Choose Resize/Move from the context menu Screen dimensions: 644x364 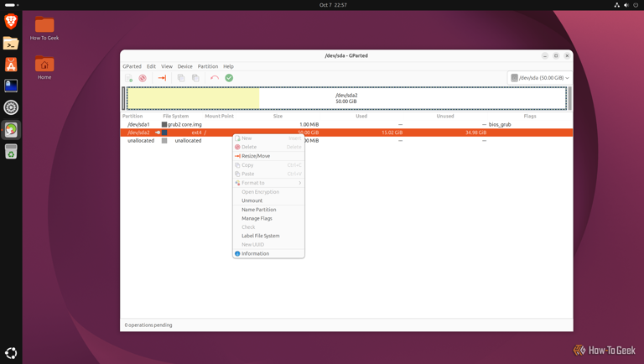[268, 156]
